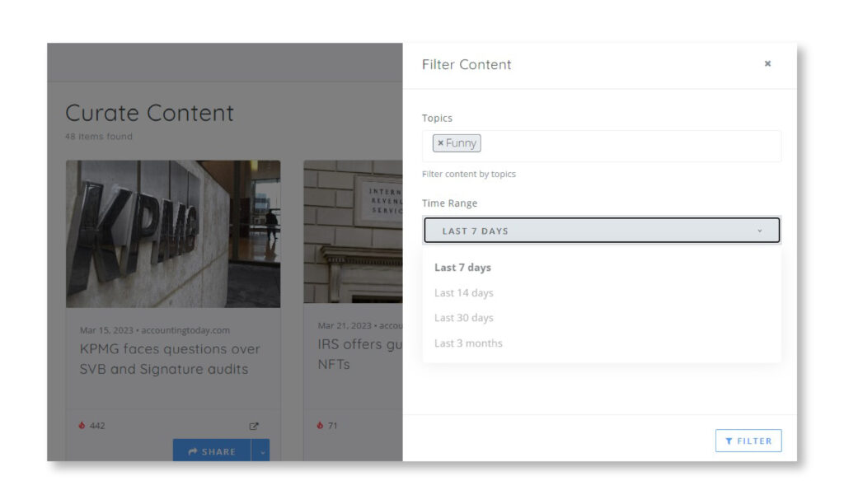Viewport: 844px width, 504px height.
Task: Click the filter funnel icon on Filter button
Action: coord(729,441)
